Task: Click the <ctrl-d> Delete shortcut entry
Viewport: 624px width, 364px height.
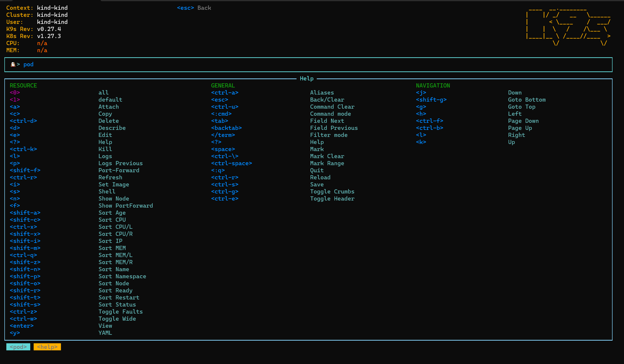Action: 23,121
